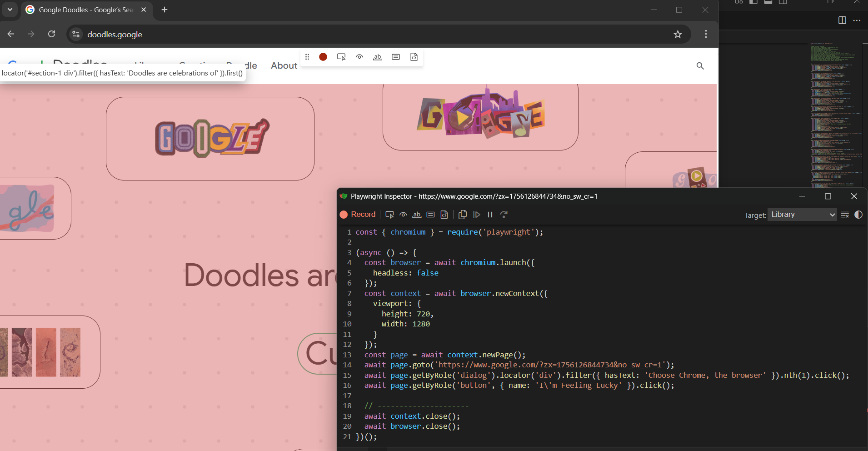Click Assert visibility eye in browser overlay toolbar
Image resolution: width=868 pixels, height=451 pixels.
[x=359, y=57]
